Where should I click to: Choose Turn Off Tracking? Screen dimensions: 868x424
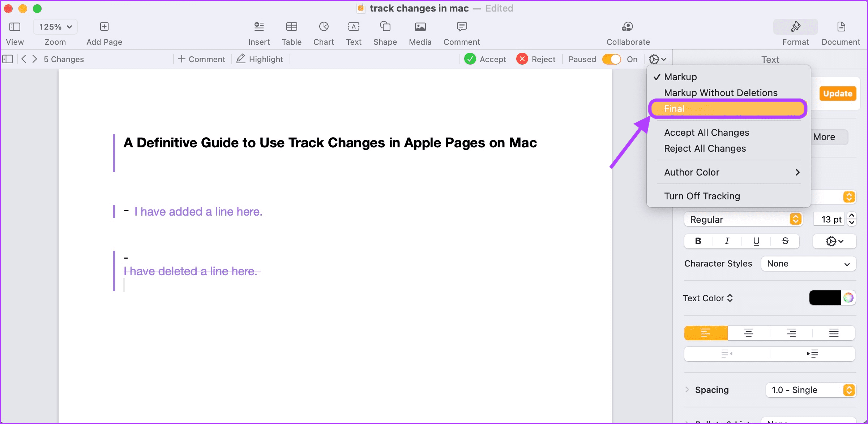728,196
